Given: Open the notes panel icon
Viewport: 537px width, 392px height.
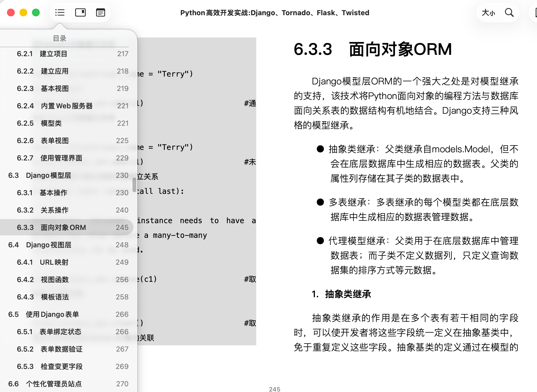Looking at the screenshot, I should click(100, 12).
